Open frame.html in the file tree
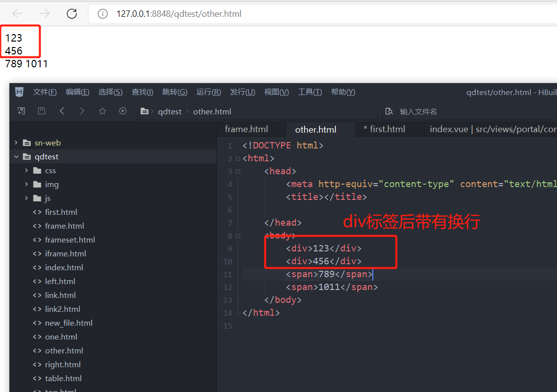The width and height of the screenshot is (557, 392). [64, 226]
